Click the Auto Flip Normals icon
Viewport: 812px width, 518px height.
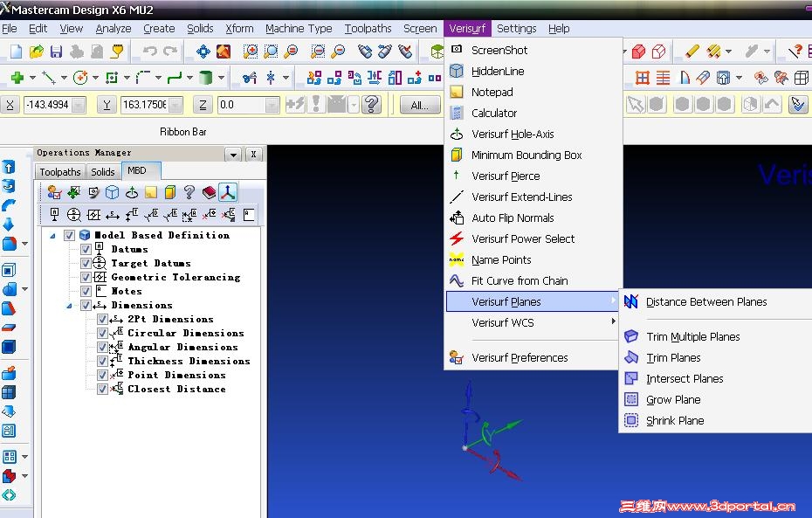[x=457, y=218]
